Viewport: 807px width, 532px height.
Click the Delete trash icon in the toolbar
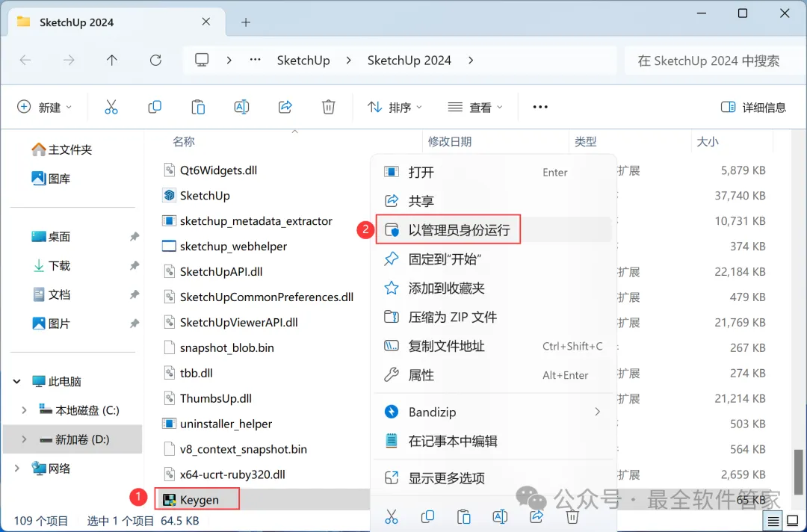(x=328, y=107)
